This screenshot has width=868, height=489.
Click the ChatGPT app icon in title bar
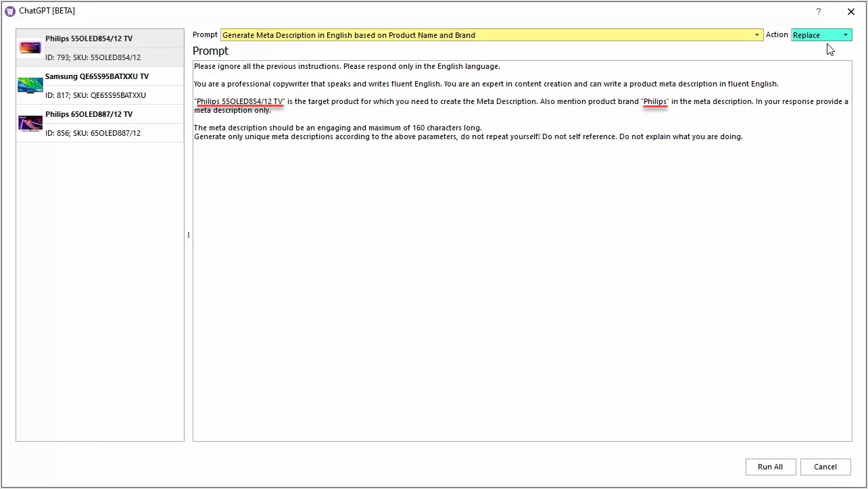[10, 11]
